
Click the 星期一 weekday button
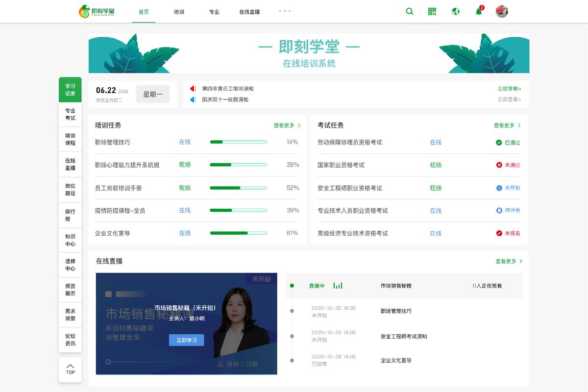click(x=153, y=94)
